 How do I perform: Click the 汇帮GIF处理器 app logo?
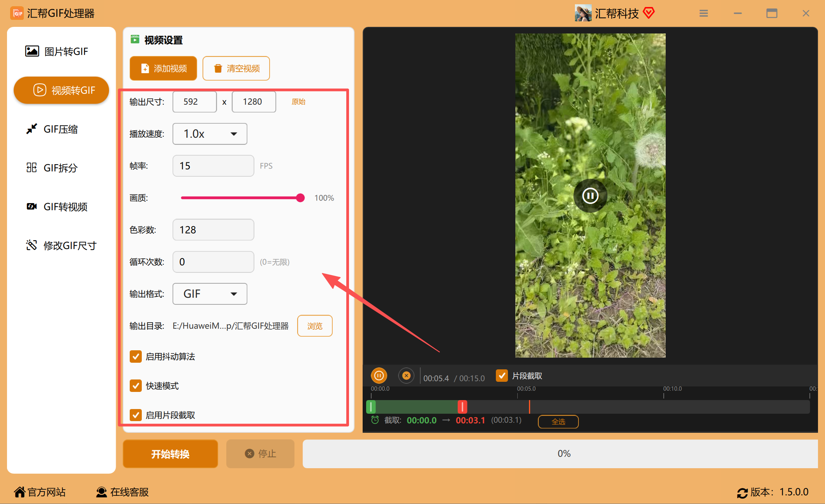click(x=17, y=13)
